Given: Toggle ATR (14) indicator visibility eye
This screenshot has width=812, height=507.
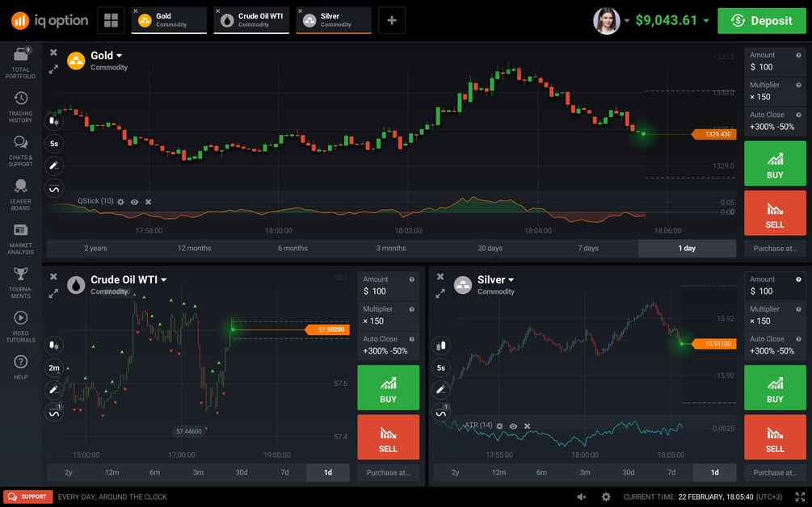Looking at the screenshot, I should pos(513,426).
